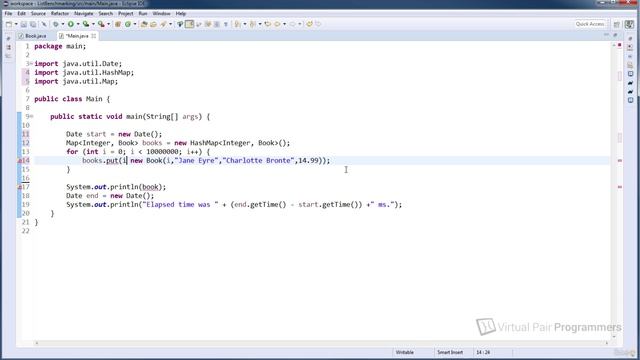Click the Open Type toolbar icon
640x360 pixels.
click(144, 24)
